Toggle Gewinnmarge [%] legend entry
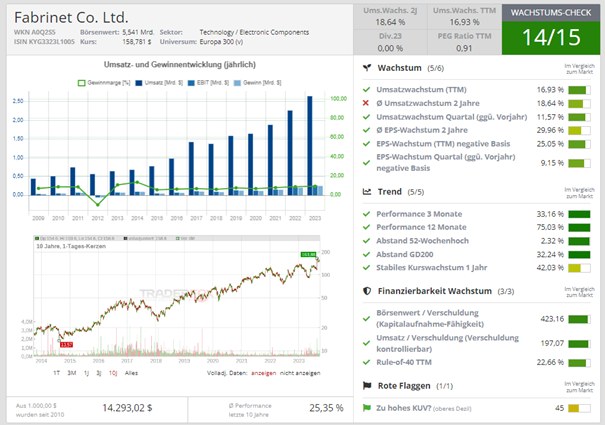 click(x=104, y=83)
